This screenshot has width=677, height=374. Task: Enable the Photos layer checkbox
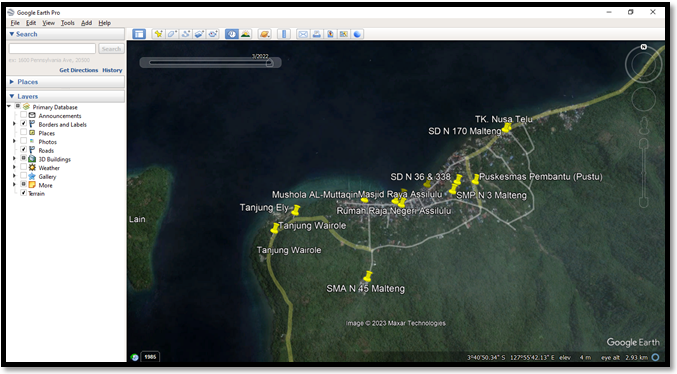[x=24, y=141]
